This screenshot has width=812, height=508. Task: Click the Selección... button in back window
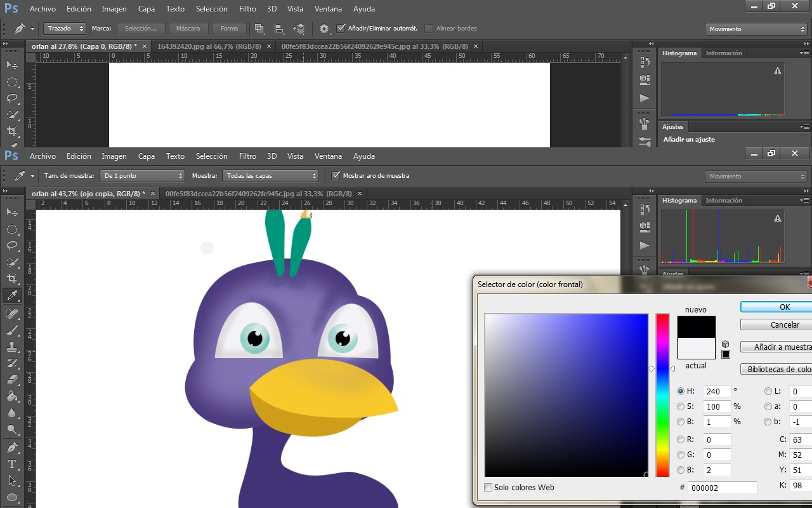coord(141,29)
